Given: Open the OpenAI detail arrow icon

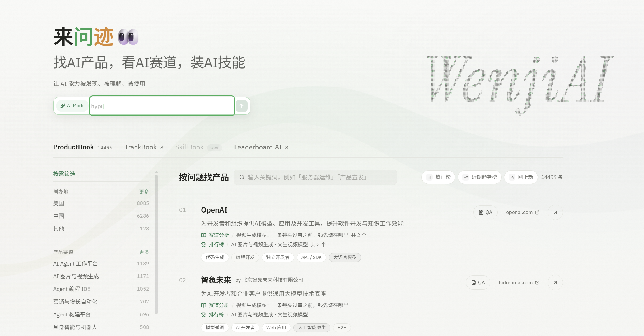Looking at the screenshot, I should (555, 212).
